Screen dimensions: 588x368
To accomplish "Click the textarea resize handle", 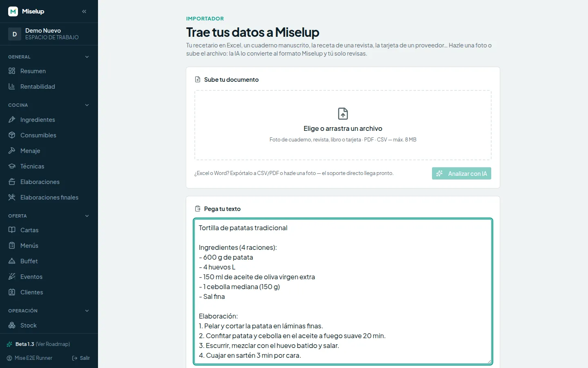I will (x=488, y=361).
